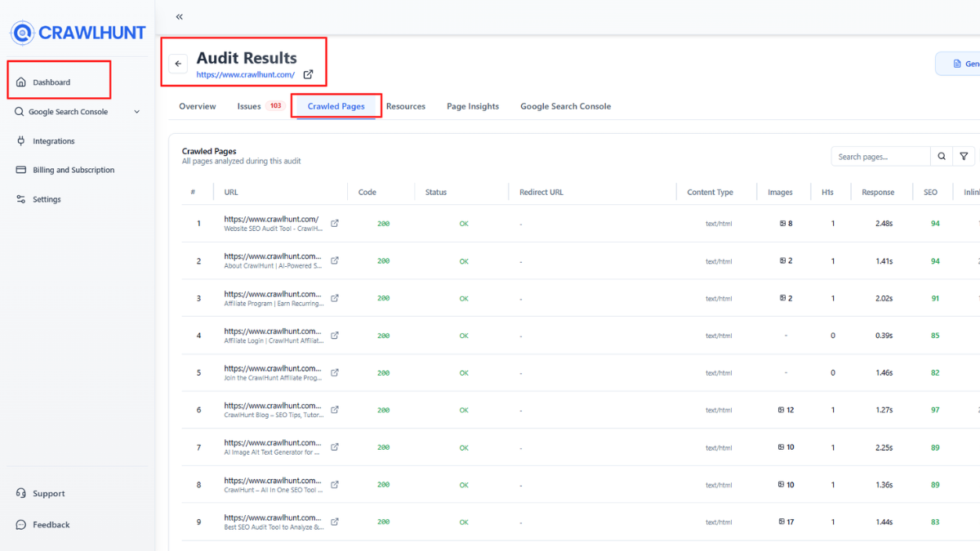
Task: Click the Code column header
Action: [367, 193]
